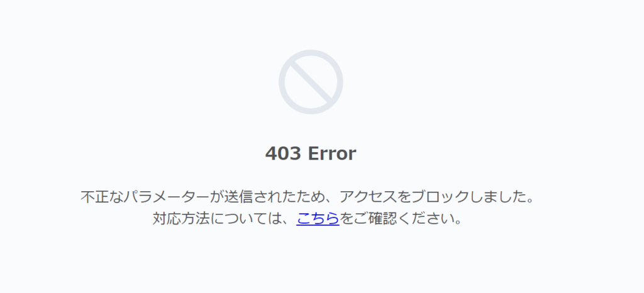Viewport: 644px width, 293px height.
Task: Select the 403 Error heading
Action: [x=311, y=153]
